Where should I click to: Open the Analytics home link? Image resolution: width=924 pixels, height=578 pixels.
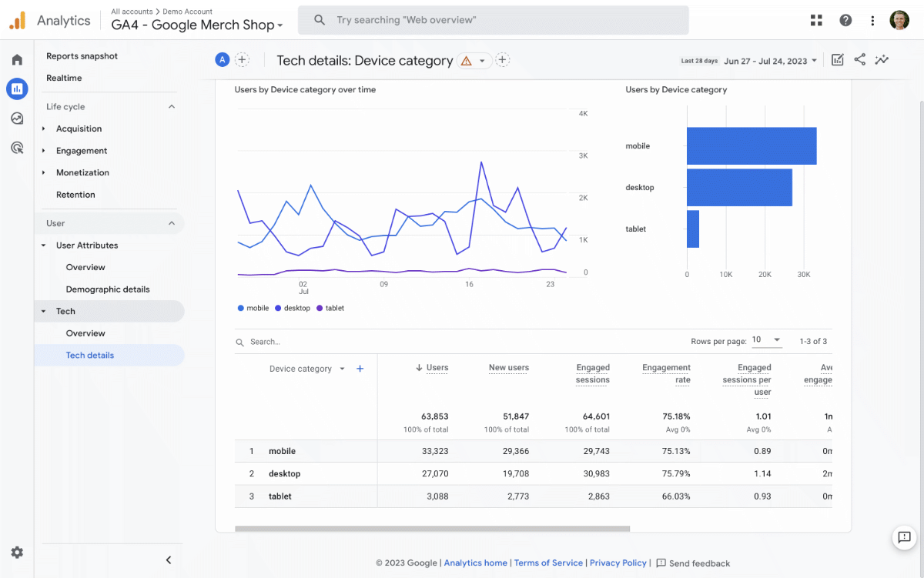475,563
